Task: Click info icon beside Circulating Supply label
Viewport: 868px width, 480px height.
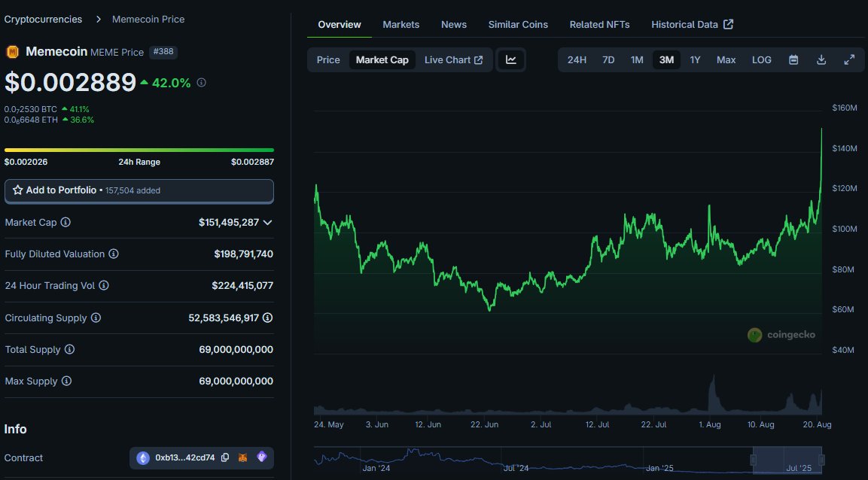Action: 96,317
